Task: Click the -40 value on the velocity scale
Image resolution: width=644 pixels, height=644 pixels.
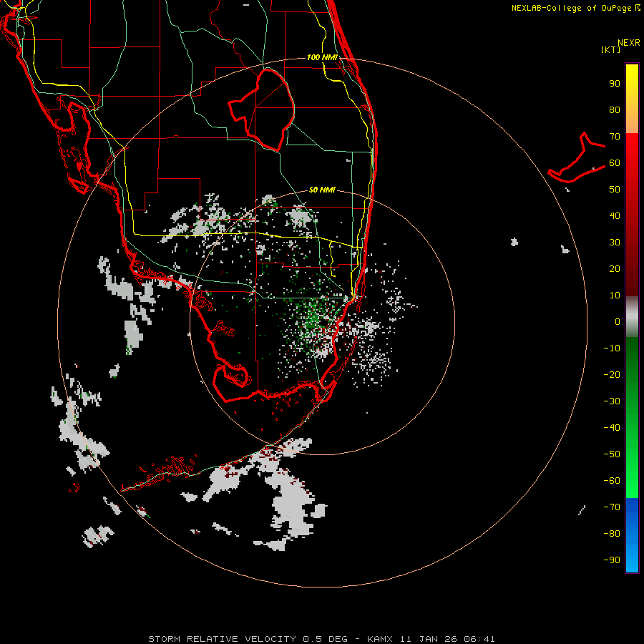Action: click(x=612, y=428)
